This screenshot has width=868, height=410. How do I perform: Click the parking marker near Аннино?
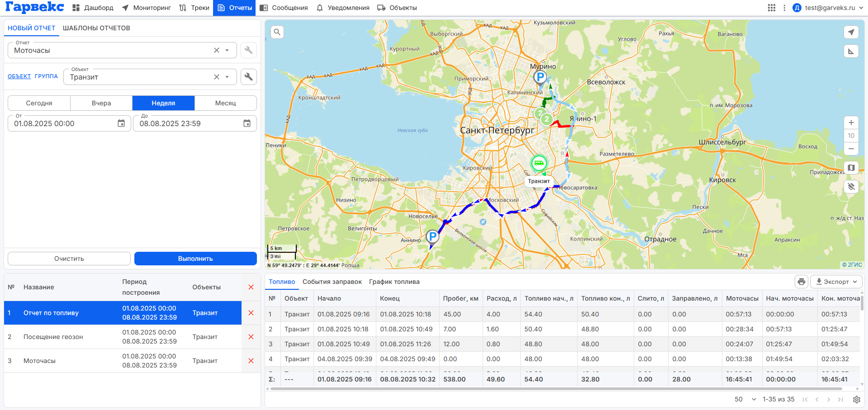tap(432, 237)
